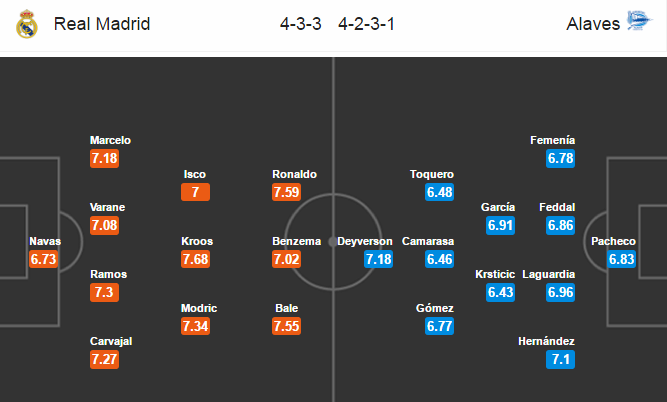Open Ronaldo's 7.59 rating badge

coord(286,192)
